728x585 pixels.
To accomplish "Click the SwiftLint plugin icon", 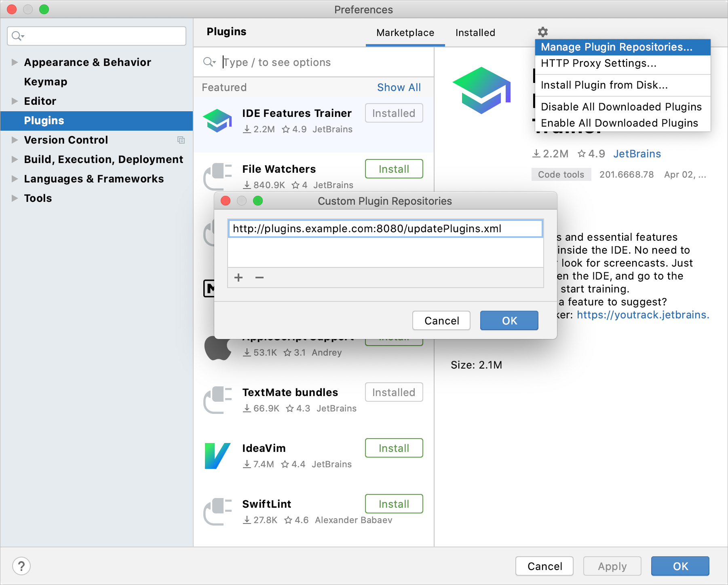I will point(217,511).
